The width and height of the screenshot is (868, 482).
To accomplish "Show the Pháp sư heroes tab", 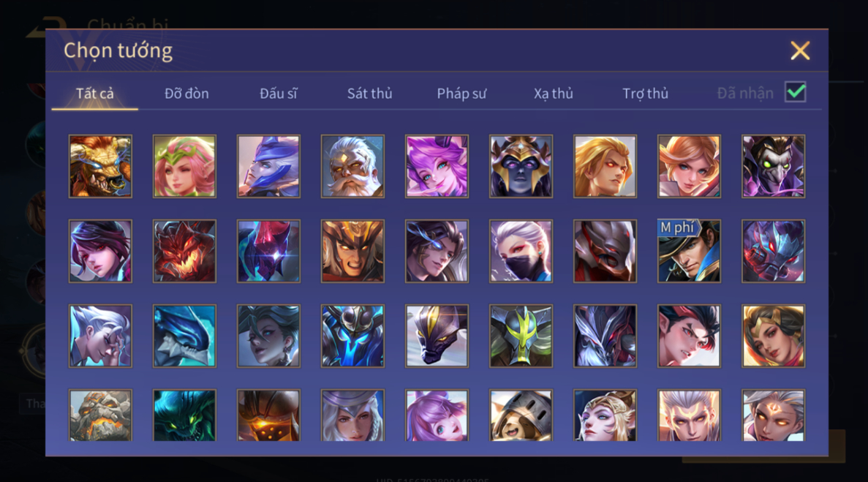I will (x=461, y=94).
